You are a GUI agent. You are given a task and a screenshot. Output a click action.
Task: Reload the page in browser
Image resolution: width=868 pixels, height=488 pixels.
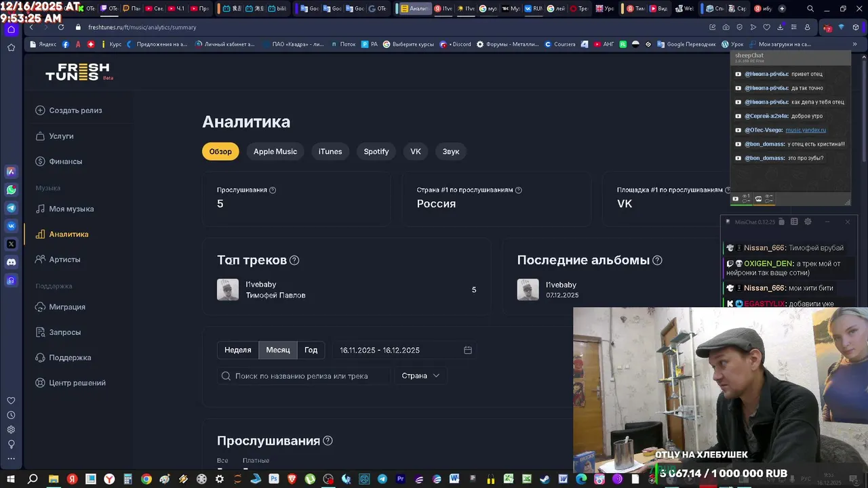coord(61,27)
